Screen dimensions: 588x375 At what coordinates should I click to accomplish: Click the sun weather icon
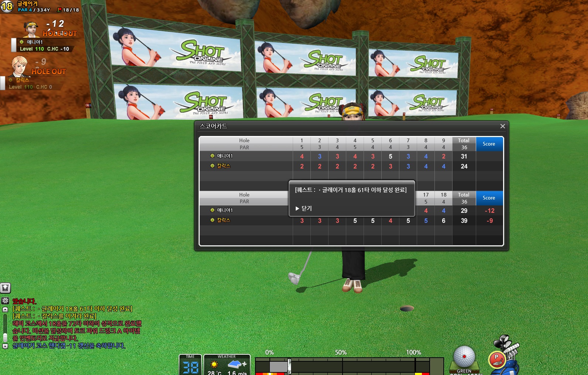[x=214, y=365]
